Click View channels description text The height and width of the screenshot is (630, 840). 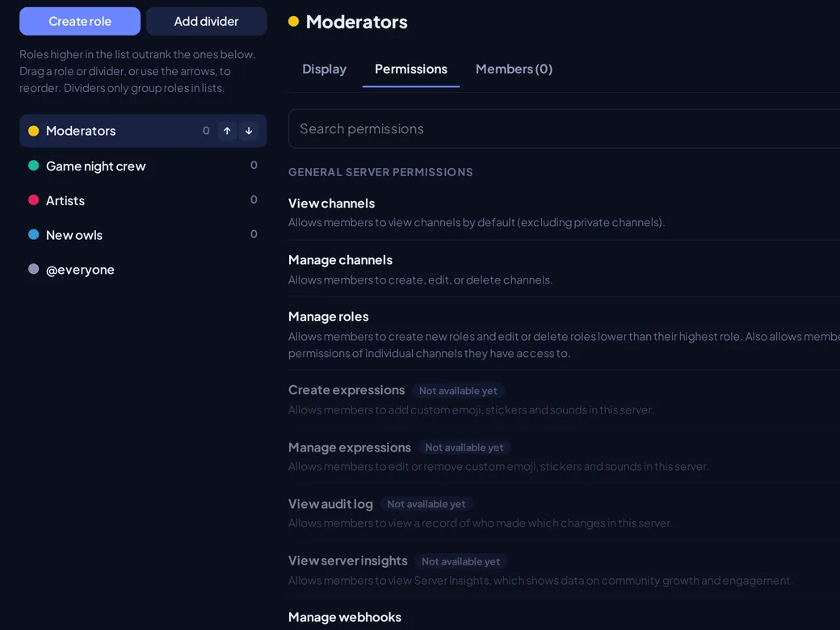477,222
